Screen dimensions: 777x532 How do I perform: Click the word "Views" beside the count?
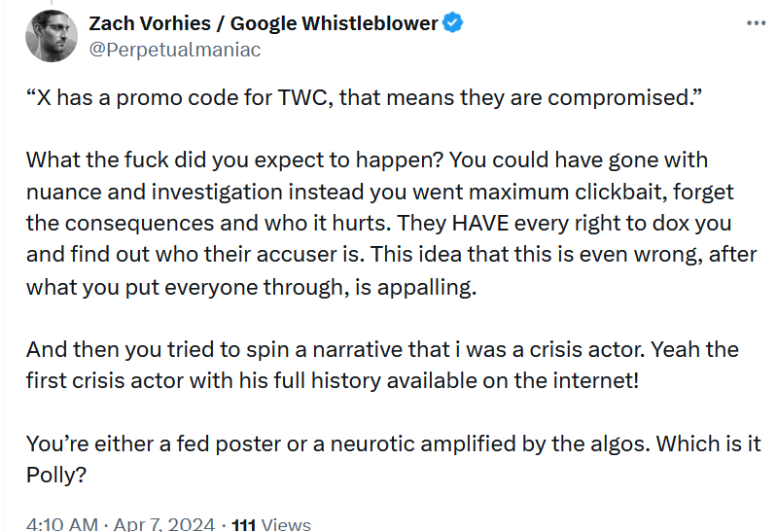[286, 524]
